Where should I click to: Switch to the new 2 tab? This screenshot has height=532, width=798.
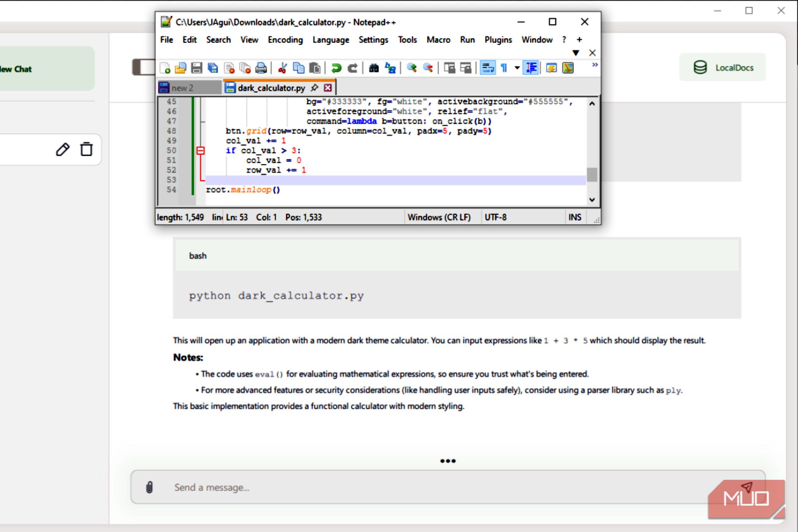[x=190, y=88]
